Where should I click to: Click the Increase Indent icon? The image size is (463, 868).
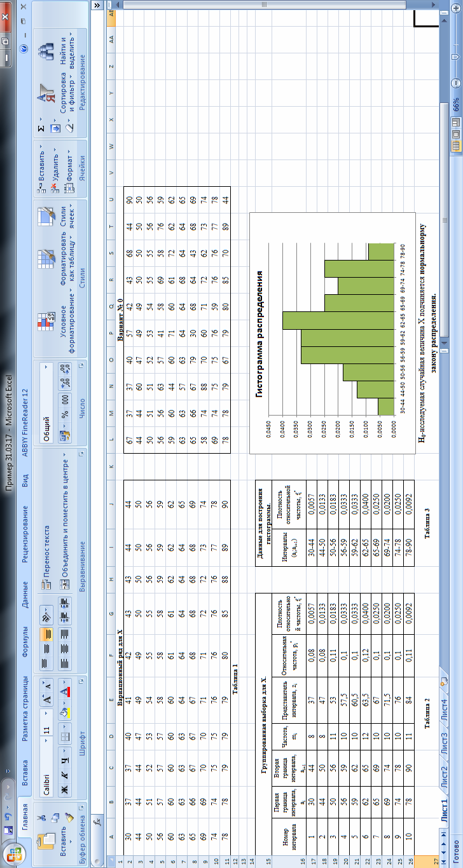coord(65,604)
